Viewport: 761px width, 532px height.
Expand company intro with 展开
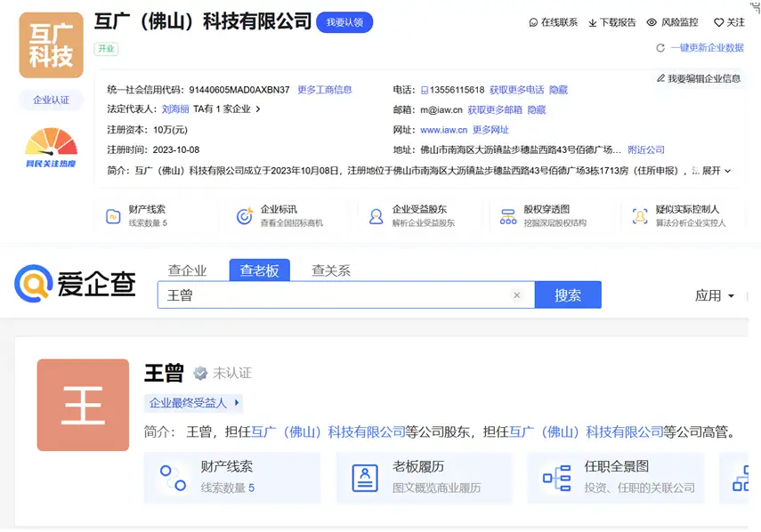pyautogui.click(x=716, y=171)
